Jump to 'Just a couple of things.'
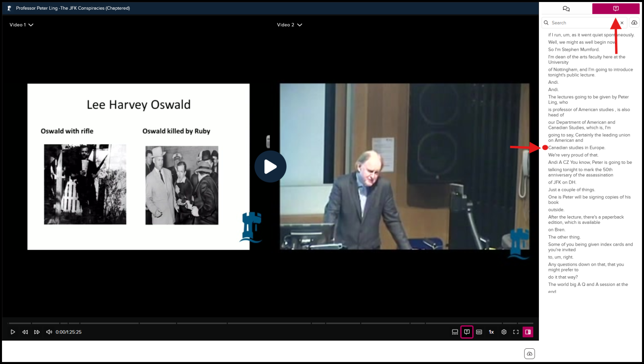 [x=572, y=190]
